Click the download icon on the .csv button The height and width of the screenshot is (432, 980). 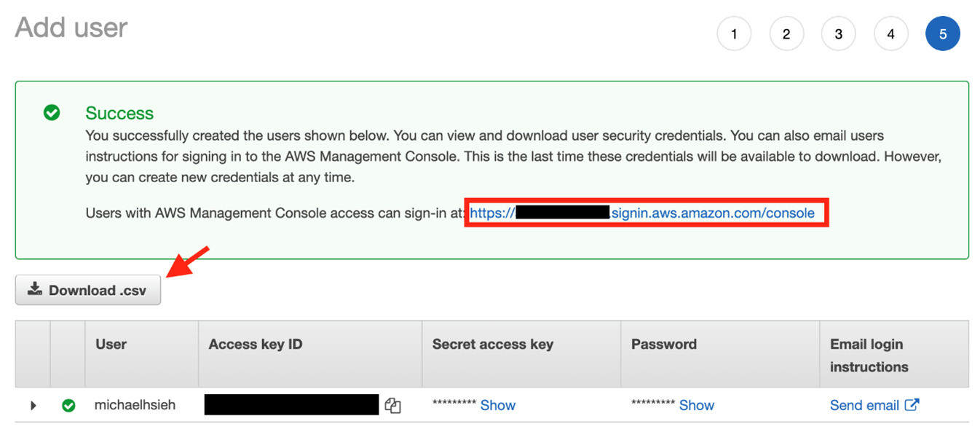point(35,289)
